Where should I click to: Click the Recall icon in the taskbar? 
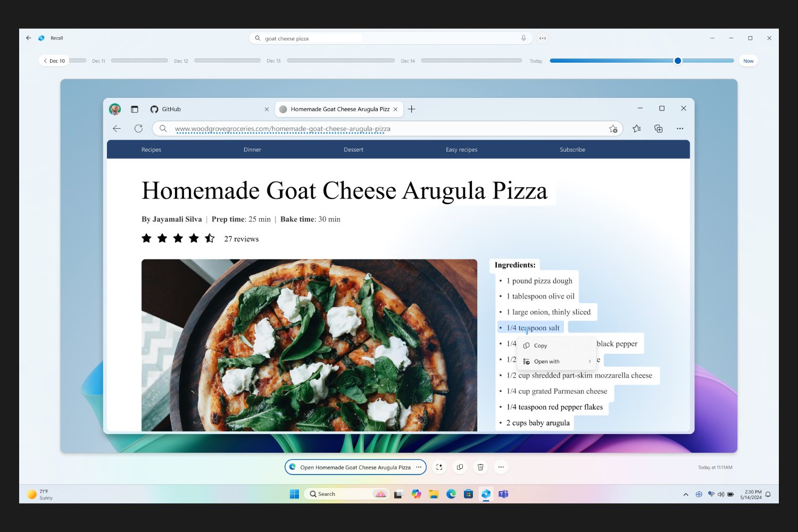pos(486,494)
